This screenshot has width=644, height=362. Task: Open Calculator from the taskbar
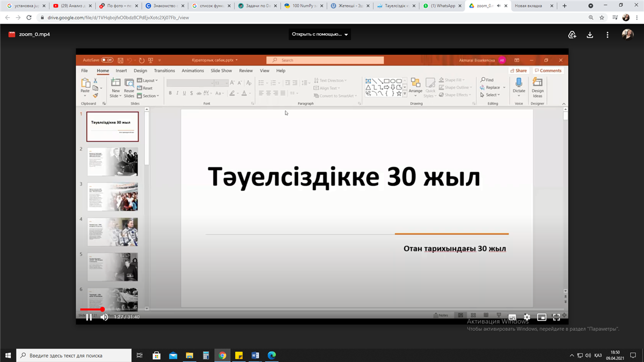click(x=206, y=355)
